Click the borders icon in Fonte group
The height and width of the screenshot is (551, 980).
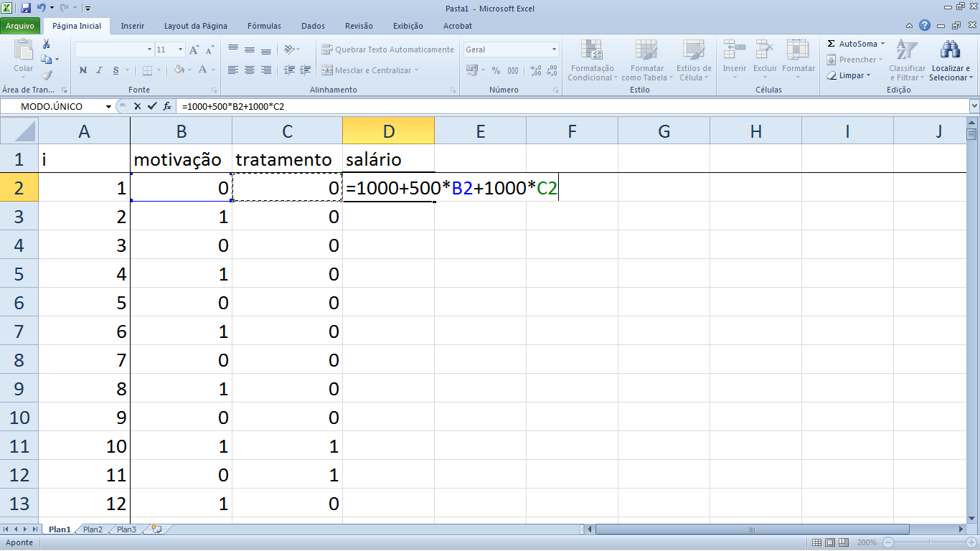(146, 70)
